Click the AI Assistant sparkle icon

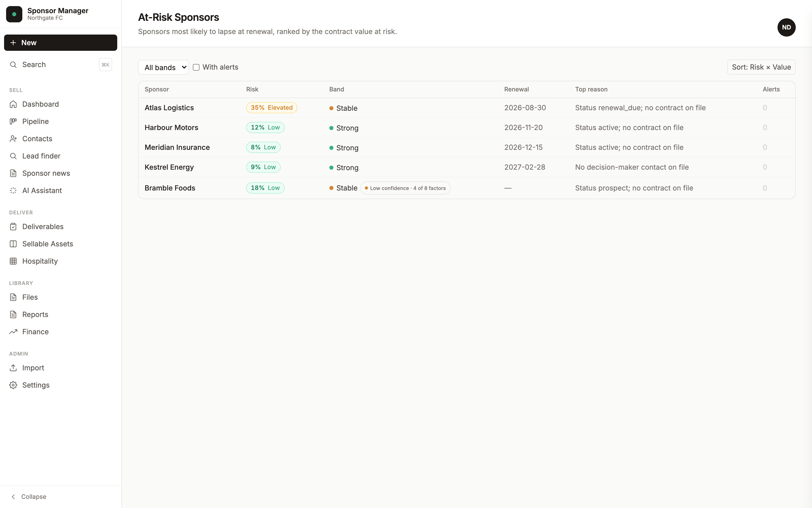pos(13,190)
